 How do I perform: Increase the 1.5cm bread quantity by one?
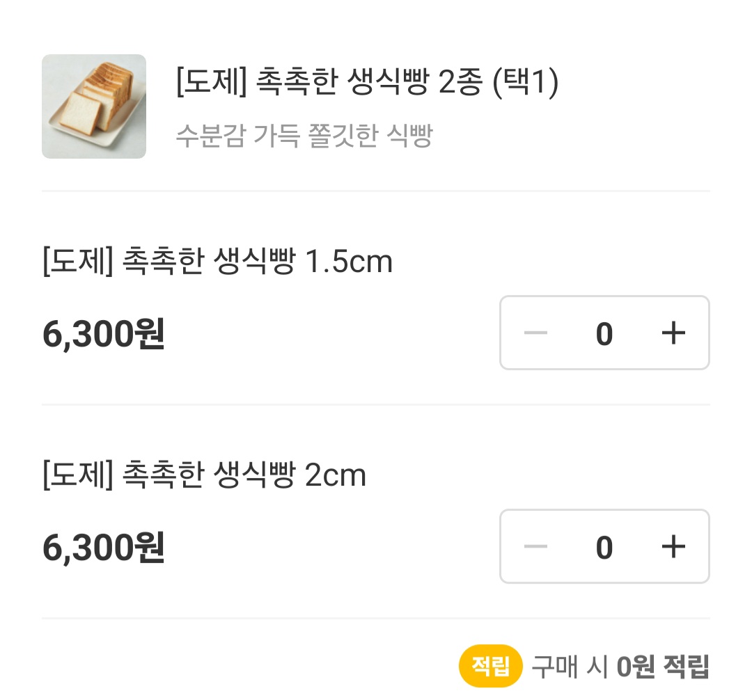(673, 333)
